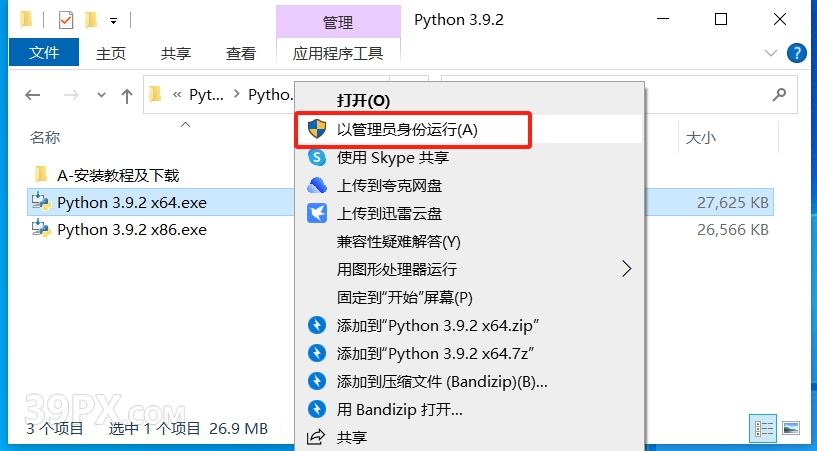
Task: Switch to large icons view in status bar
Action: click(x=791, y=429)
